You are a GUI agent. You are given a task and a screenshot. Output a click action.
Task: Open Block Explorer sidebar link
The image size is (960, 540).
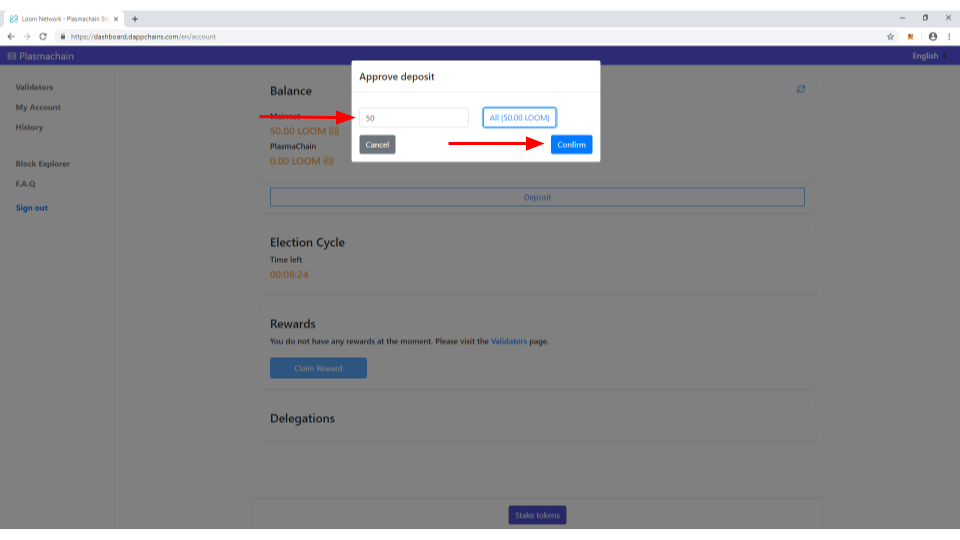[x=43, y=163]
